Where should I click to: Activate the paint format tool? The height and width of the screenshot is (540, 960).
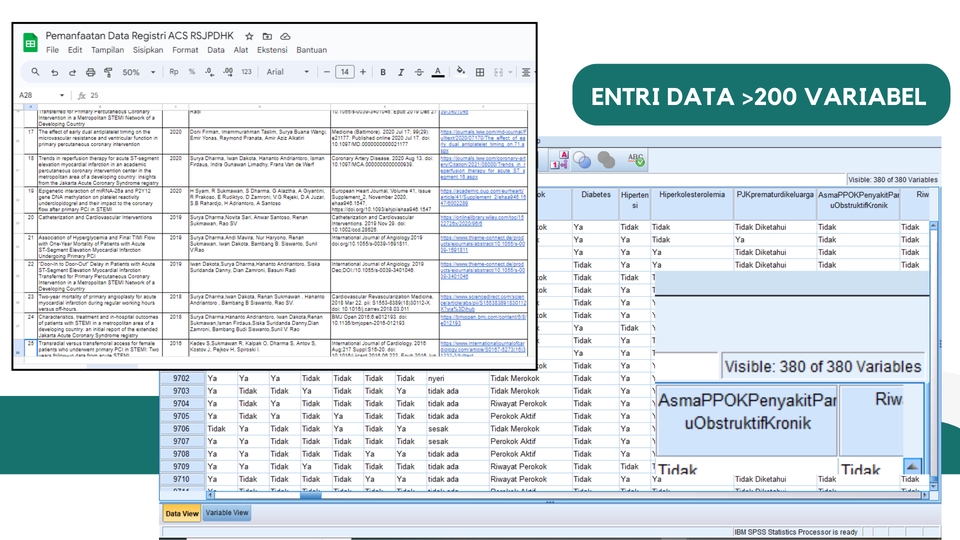(x=108, y=72)
